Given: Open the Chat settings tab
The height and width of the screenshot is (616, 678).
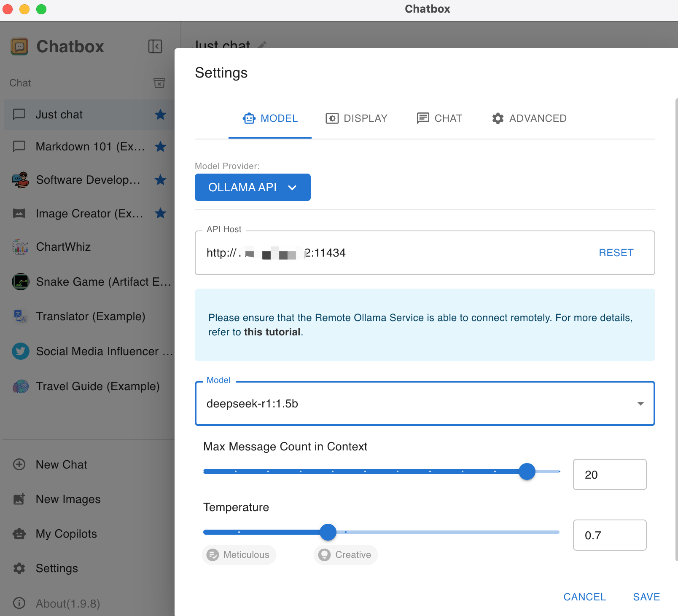Looking at the screenshot, I should tap(439, 118).
